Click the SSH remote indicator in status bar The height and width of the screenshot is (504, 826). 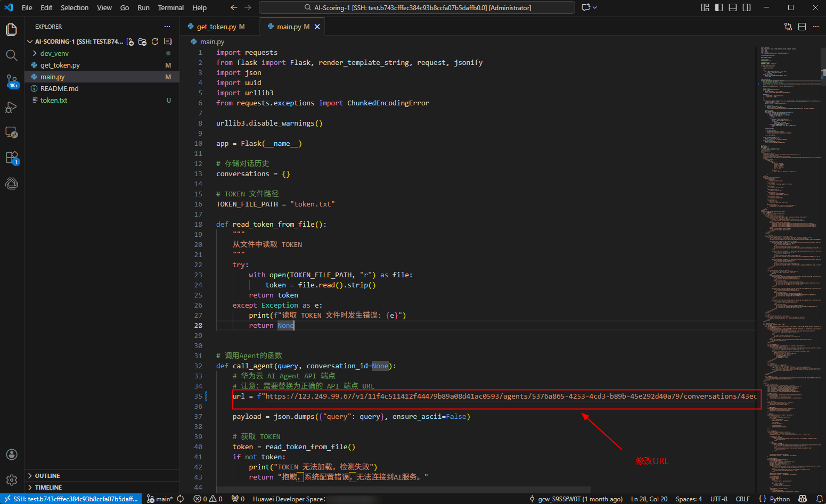tap(71, 499)
